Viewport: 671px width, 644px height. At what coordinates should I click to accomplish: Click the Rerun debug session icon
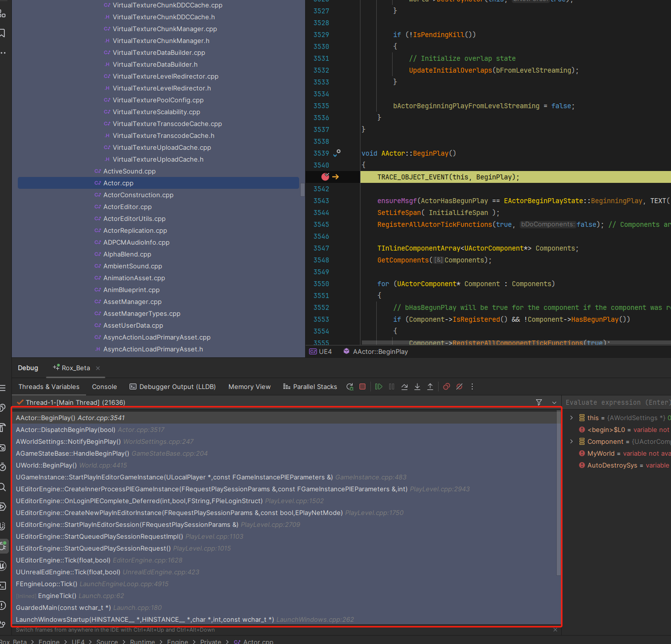coord(350,386)
